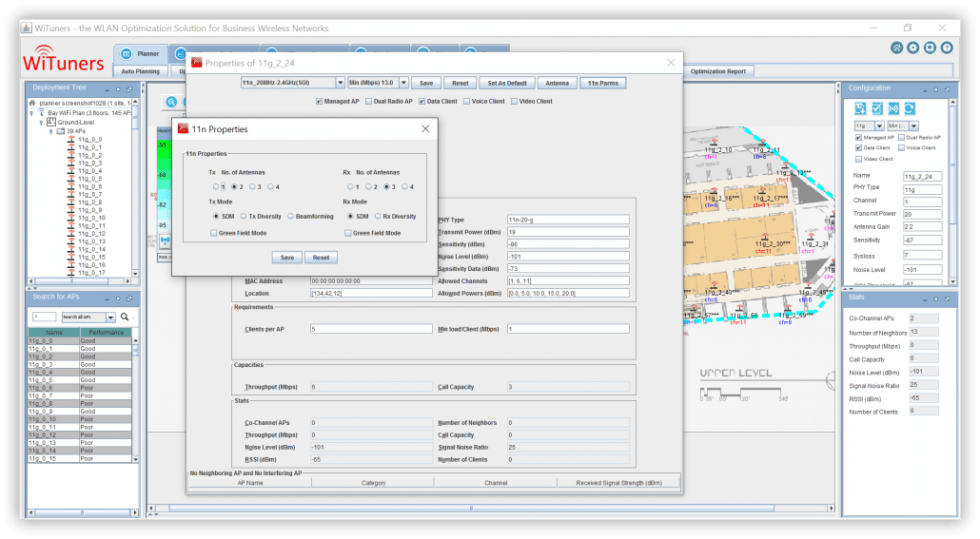This screenshot has width=980, height=539.
Task: Toggle Managed AP checkbox in Properties dialog
Action: click(x=319, y=101)
